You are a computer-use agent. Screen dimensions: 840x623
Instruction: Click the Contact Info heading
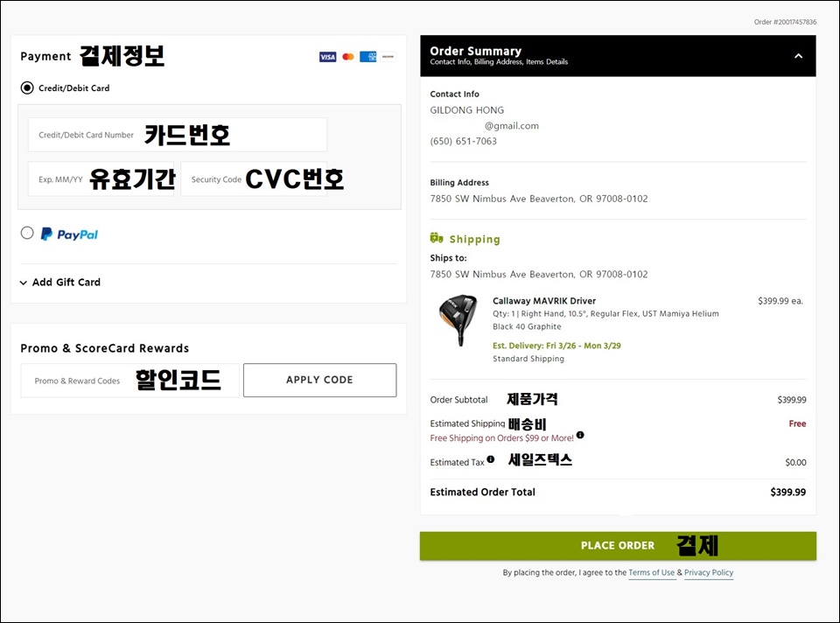(454, 94)
